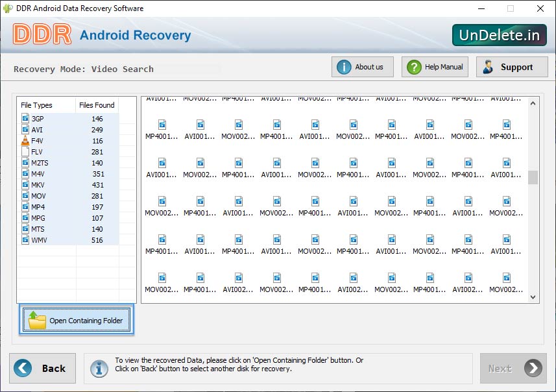Image resolution: width=556 pixels, height=392 pixels.
Task: Click the Support button
Action: click(x=512, y=67)
